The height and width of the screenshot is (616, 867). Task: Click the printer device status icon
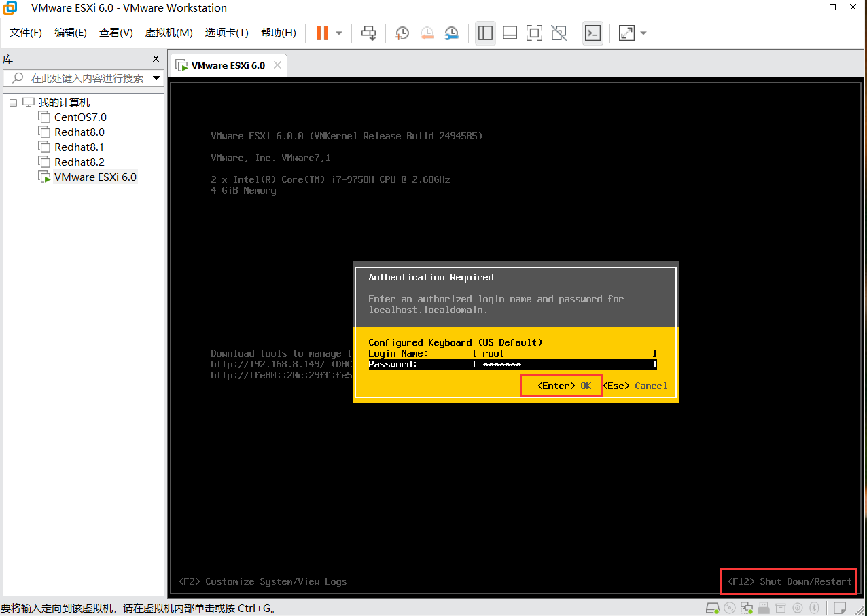click(x=781, y=606)
